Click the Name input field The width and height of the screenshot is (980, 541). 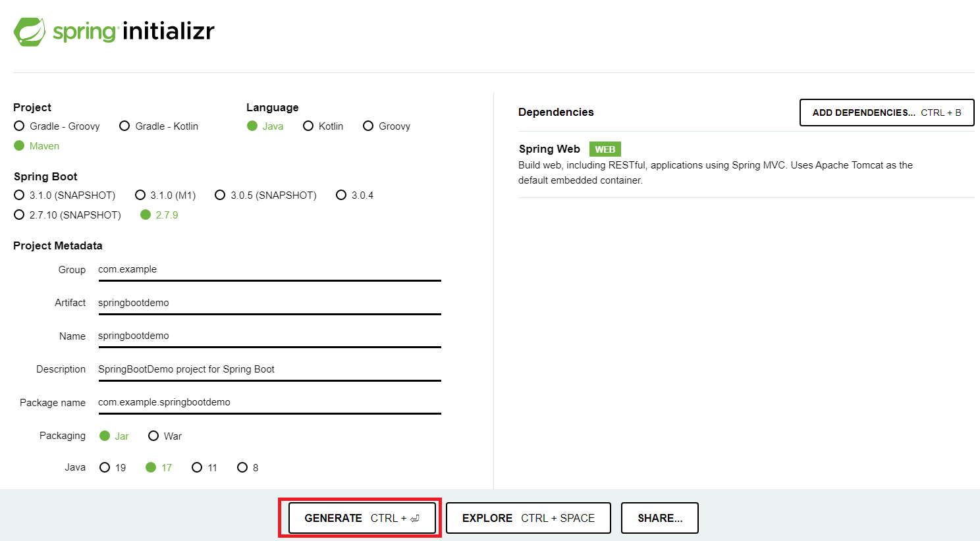[269, 336]
